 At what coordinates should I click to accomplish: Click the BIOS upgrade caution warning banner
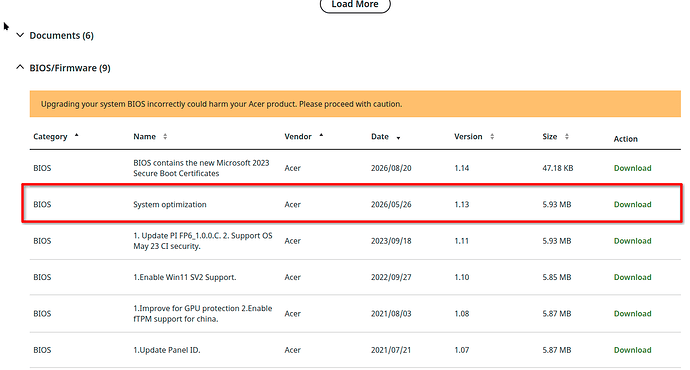point(355,104)
